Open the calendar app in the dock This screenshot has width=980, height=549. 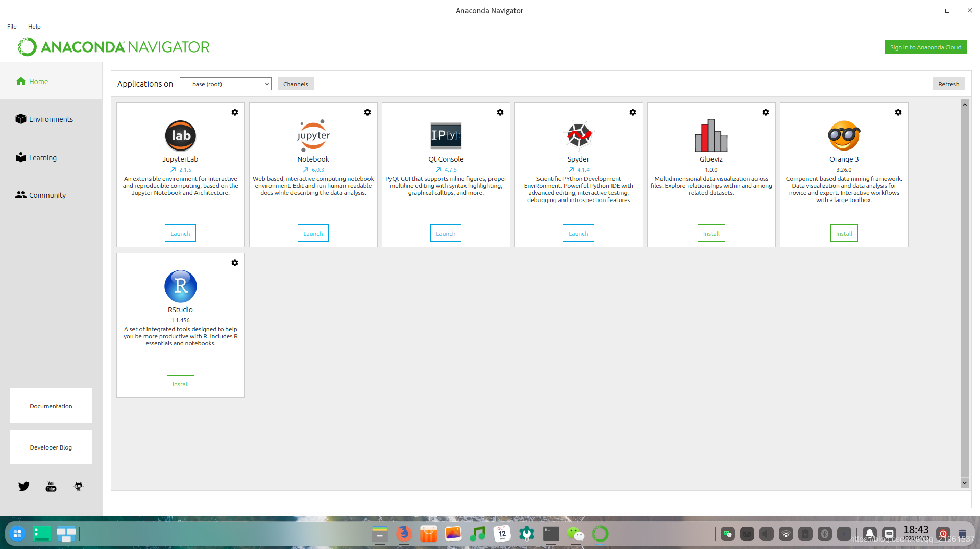(502, 534)
